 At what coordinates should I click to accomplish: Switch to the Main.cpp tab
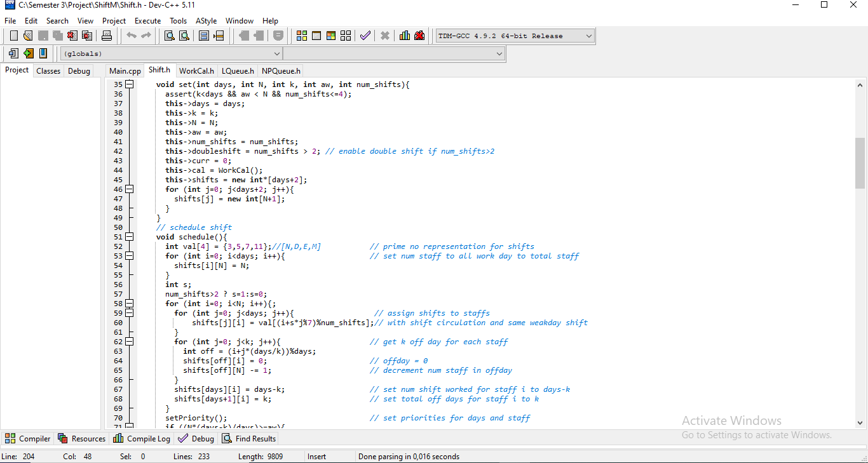tap(125, 71)
